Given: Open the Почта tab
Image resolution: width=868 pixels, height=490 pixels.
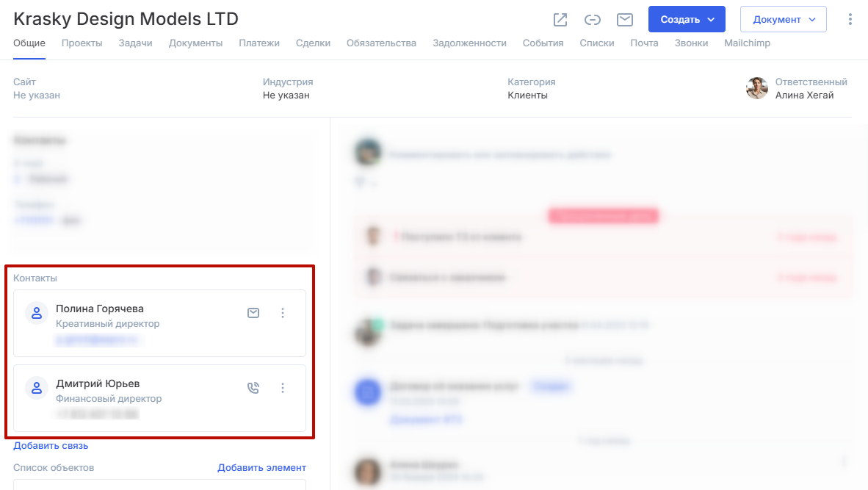Looking at the screenshot, I should [x=644, y=43].
